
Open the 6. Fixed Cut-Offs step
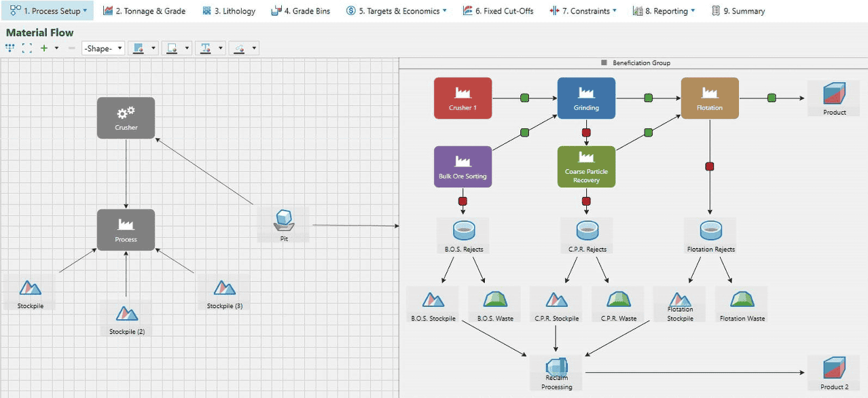click(x=497, y=11)
